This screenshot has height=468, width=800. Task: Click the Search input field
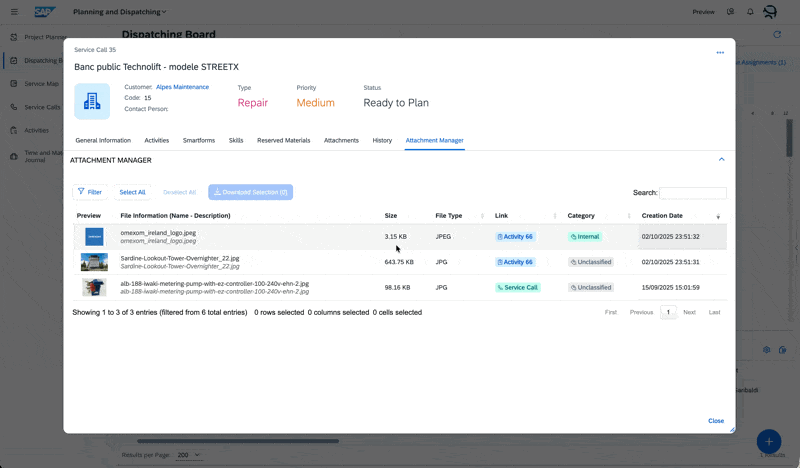click(x=692, y=193)
